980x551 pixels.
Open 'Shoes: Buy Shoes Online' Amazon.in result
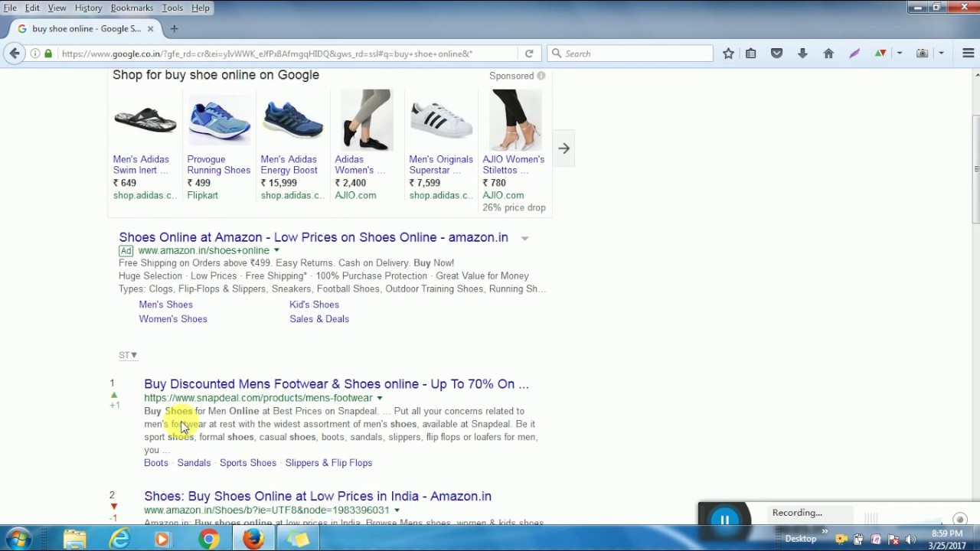coord(318,496)
